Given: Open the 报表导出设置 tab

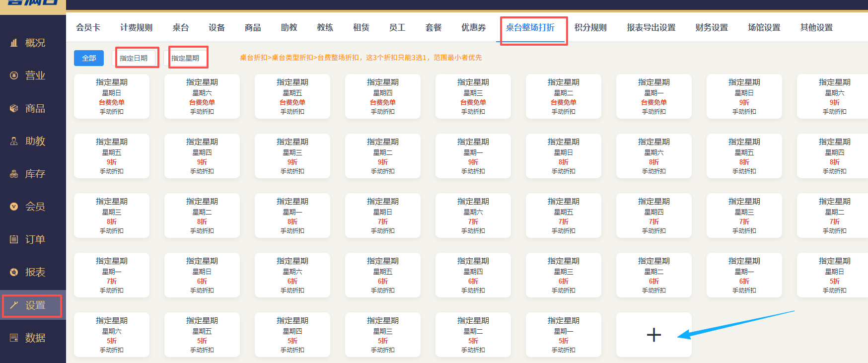Looking at the screenshot, I should point(651,27).
